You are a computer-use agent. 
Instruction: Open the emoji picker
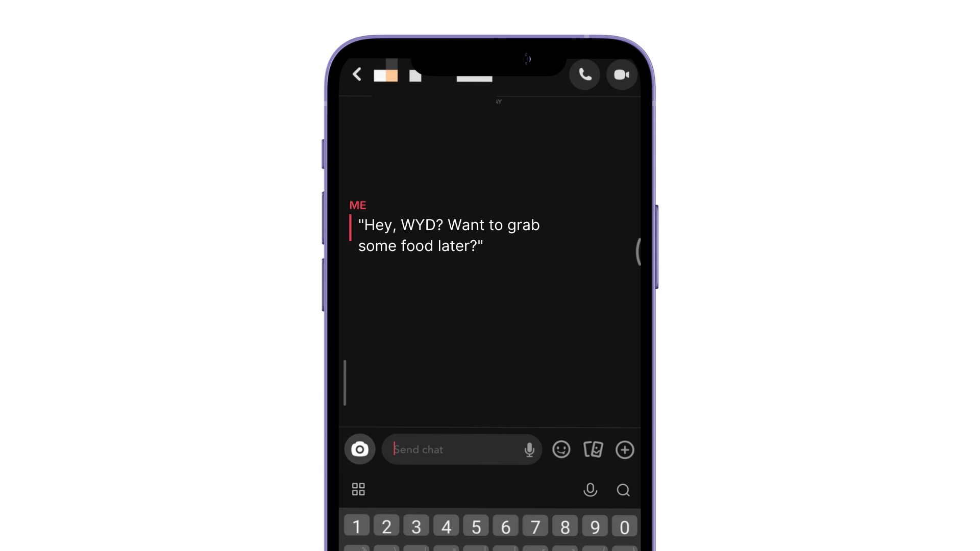(560, 449)
